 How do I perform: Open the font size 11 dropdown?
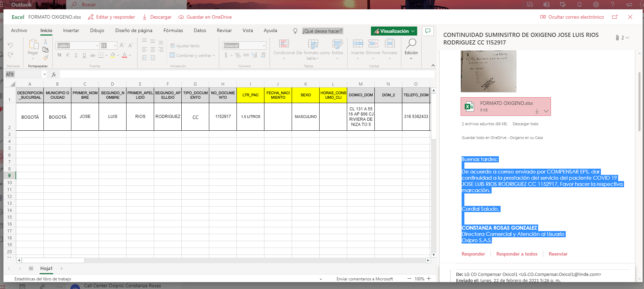coord(115,46)
